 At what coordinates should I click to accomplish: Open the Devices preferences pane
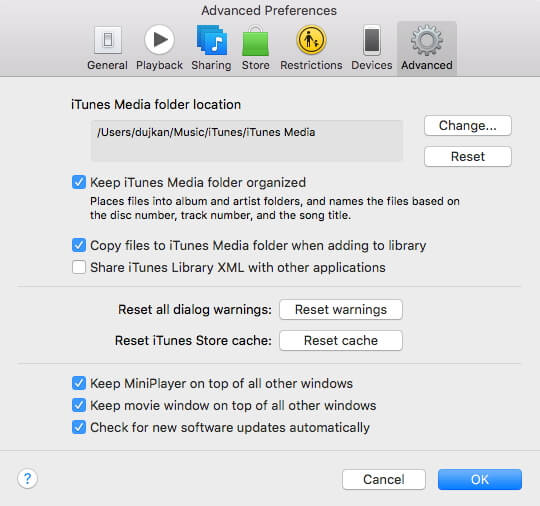pyautogui.click(x=372, y=48)
